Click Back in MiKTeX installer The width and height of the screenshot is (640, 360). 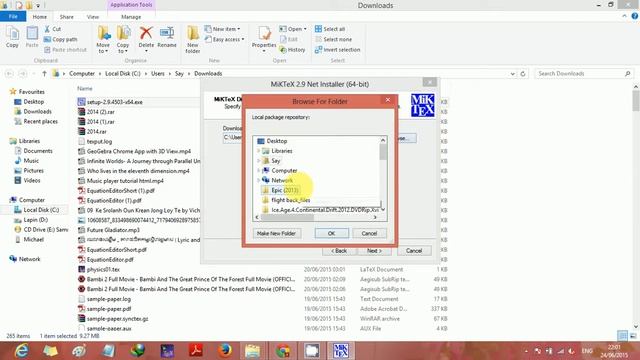(x=339, y=251)
